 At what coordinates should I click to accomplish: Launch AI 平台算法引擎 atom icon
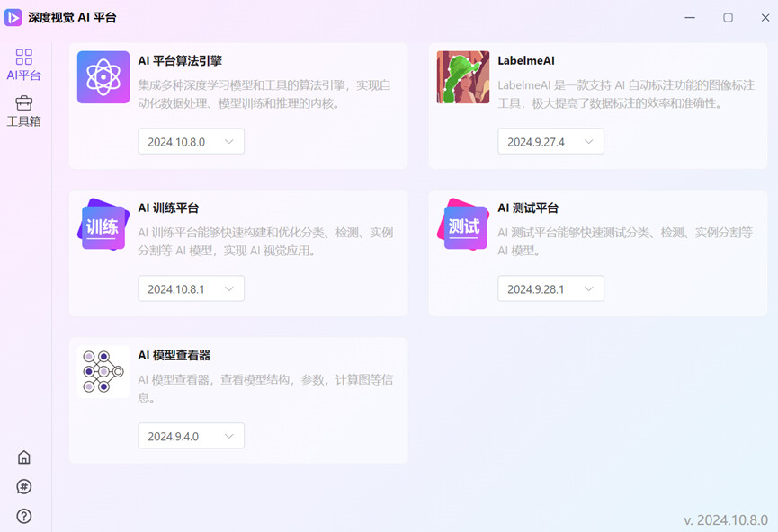tap(103, 77)
